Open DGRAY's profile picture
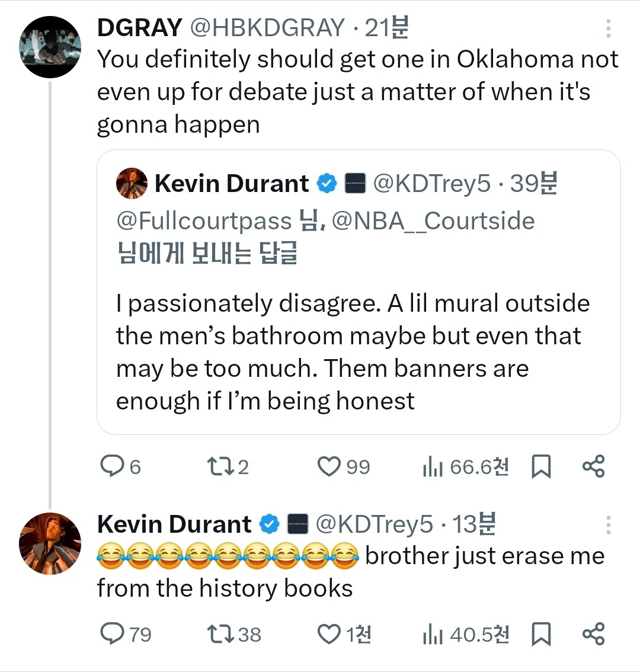 (x=50, y=47)
